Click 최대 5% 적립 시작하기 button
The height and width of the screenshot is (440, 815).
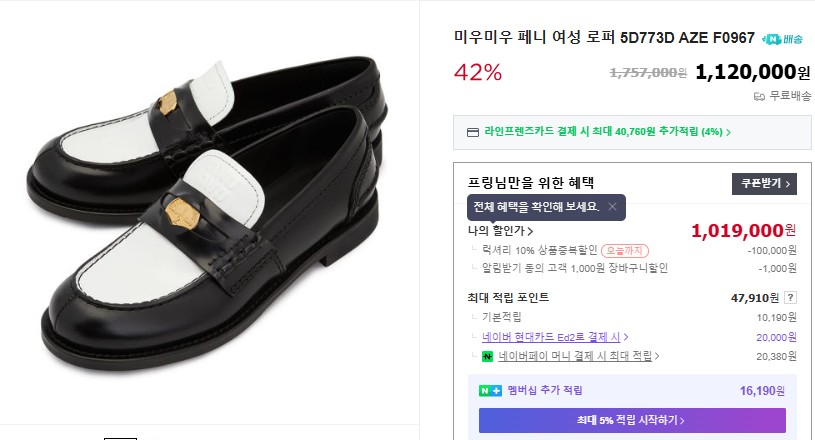pos(632,420)
